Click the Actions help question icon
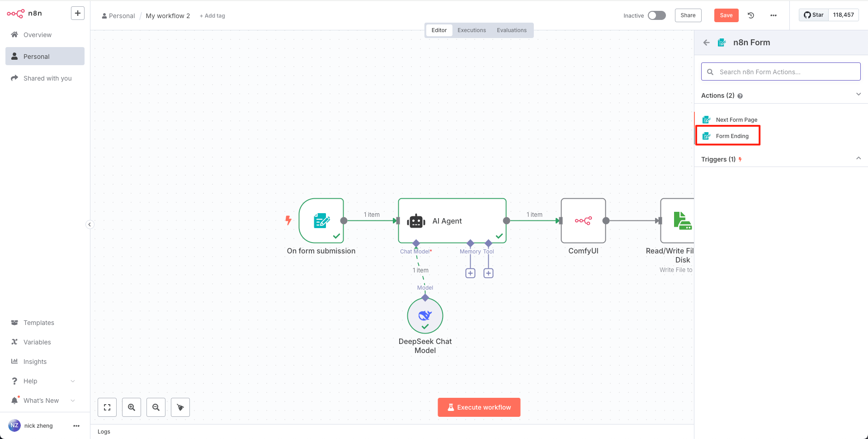 [x=740, y=96]
